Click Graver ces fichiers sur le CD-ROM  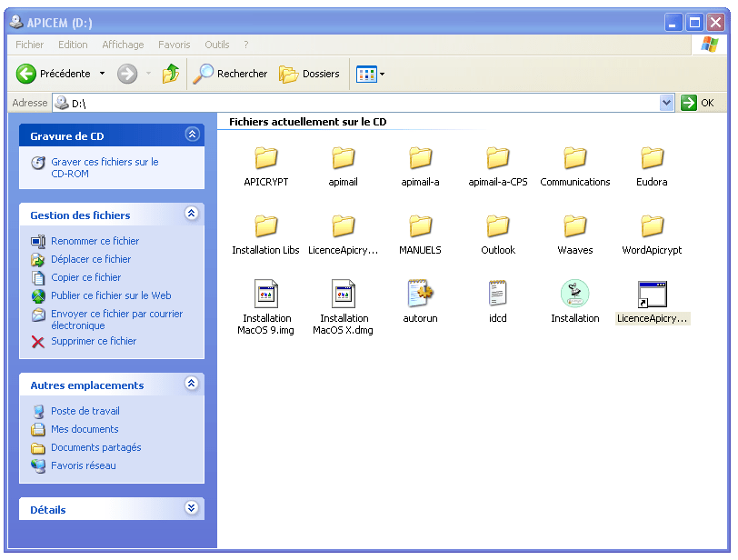105,167
